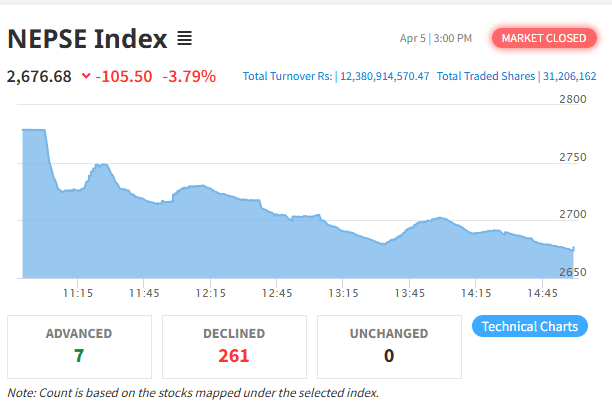
Task: Select the Unchanged stocks count box
Action: [x=389, y=346]
